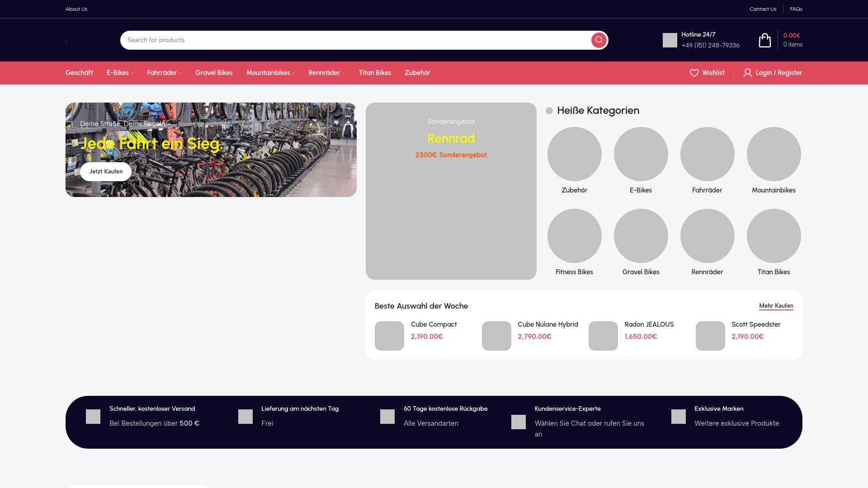Click the Exklusive Marken icon
868x488 pixels.
click(679, 417)
